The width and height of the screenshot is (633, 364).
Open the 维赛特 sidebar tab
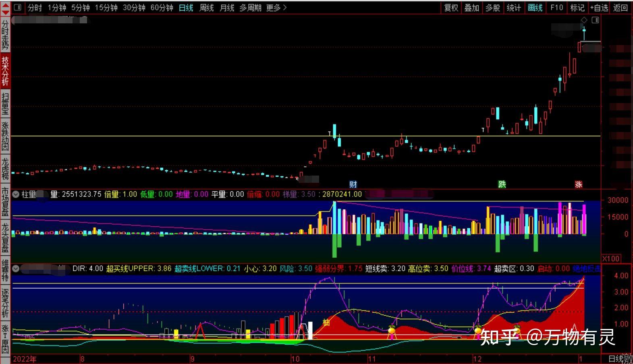point(5,271)
